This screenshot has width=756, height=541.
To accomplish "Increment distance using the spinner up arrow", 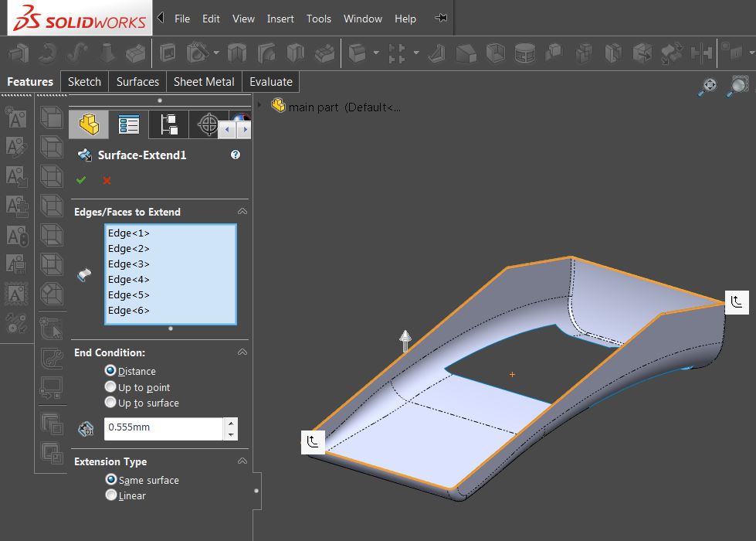I will coord(229,424).
